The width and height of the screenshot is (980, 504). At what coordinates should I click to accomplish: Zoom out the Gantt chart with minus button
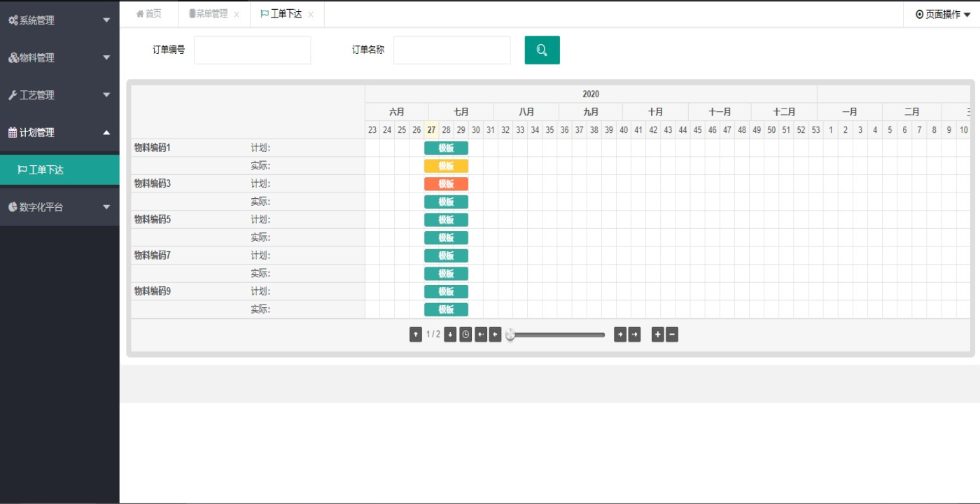click(672, 335)
